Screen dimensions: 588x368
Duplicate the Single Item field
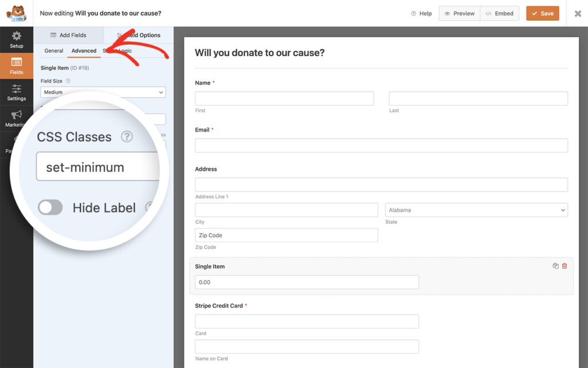[555, 266]
